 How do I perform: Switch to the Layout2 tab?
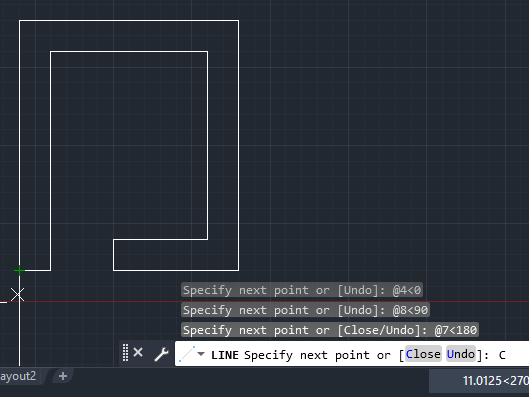coord(18,376)
